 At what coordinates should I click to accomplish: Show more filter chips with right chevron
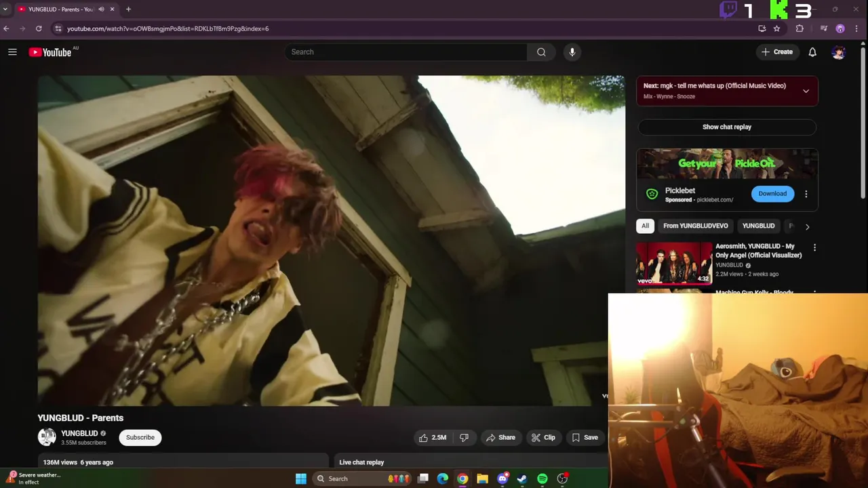[807, 226]
